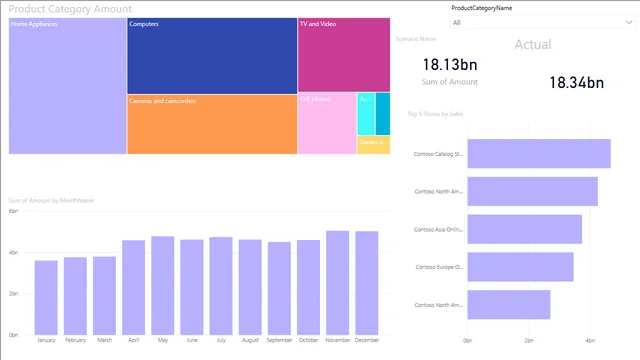This screenshot has height=360, width=640.
Task: Click the November column bar
Action: [x=338, y=283]
